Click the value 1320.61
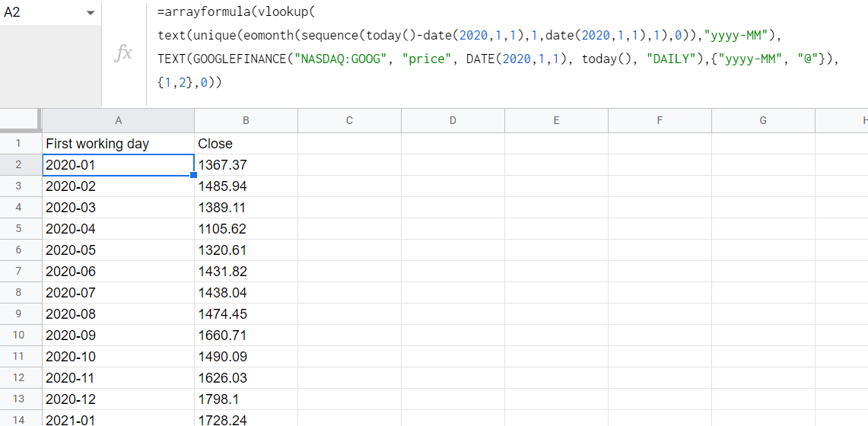This screenshot has height=426, width=868. click(246, 250)
